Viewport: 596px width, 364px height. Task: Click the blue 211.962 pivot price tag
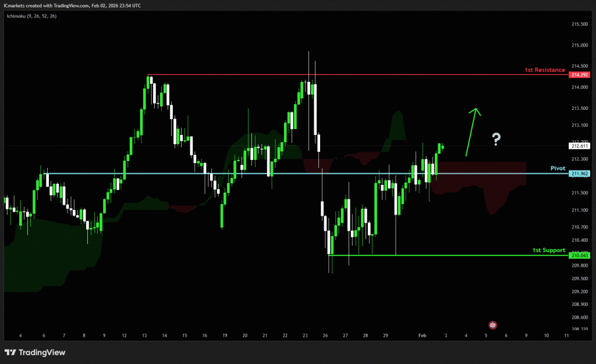pyautogui.click(x=580, y=173)
